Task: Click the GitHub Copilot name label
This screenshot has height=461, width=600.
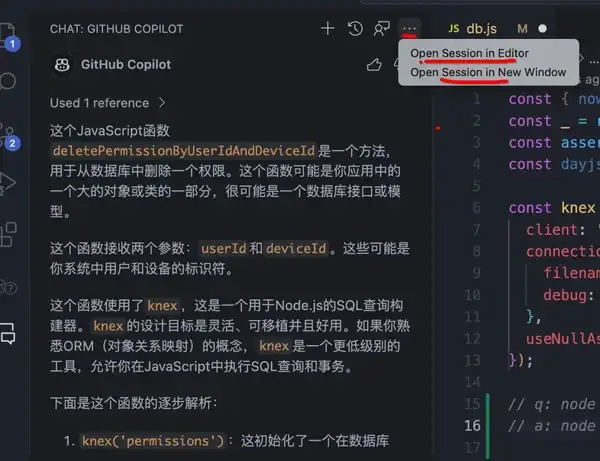Action: coord(126,65)
